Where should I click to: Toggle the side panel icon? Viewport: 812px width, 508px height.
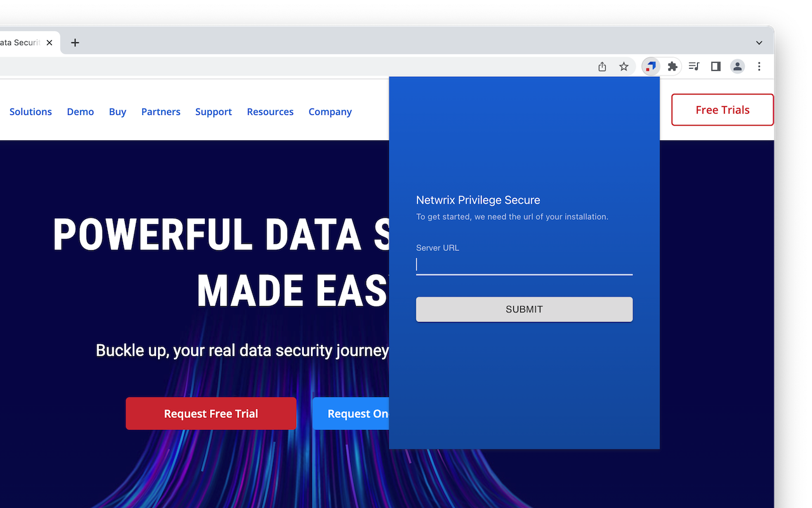(x=716, y=66)
